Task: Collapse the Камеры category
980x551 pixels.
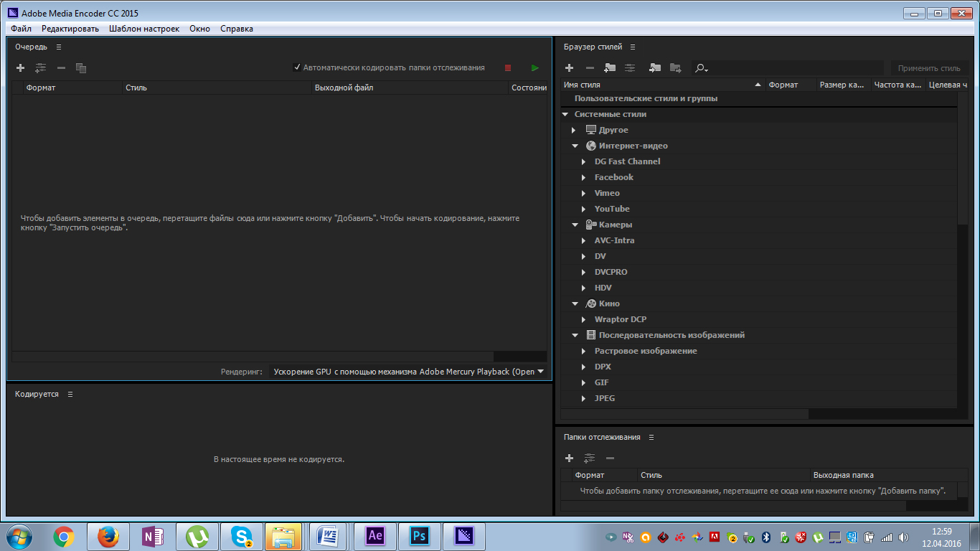Action: tap(575, 225)
